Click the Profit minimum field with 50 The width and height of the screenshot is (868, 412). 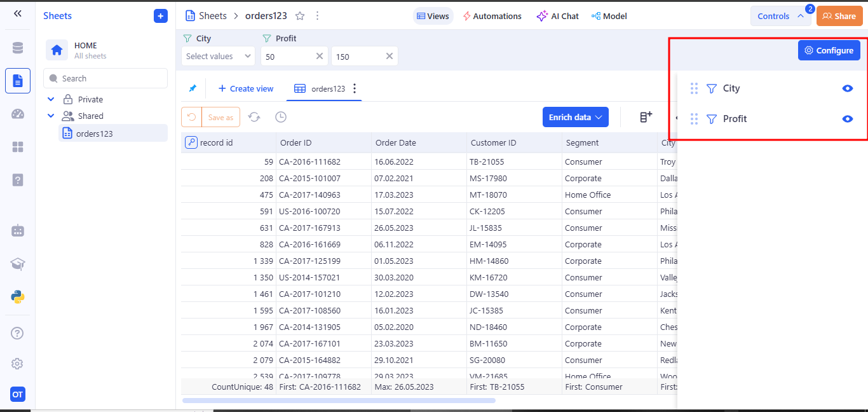pyautogui.click(x=294, y=56)
